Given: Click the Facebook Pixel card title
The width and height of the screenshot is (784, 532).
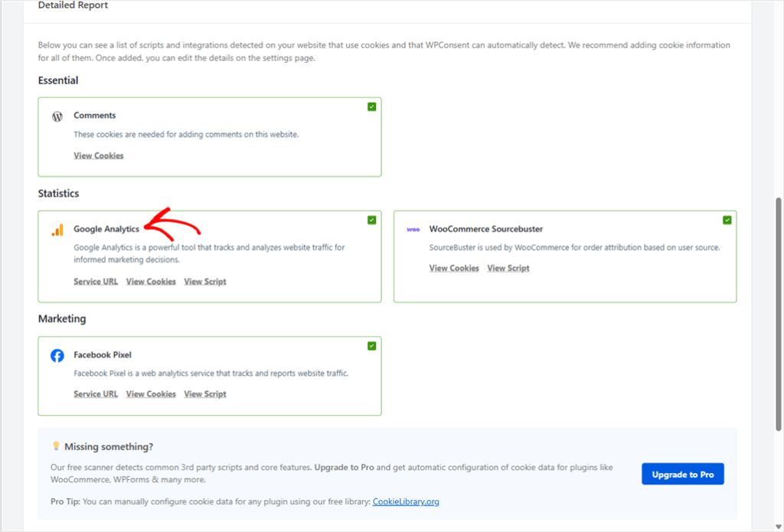Looking at the screenshot, I should (103, 355).
